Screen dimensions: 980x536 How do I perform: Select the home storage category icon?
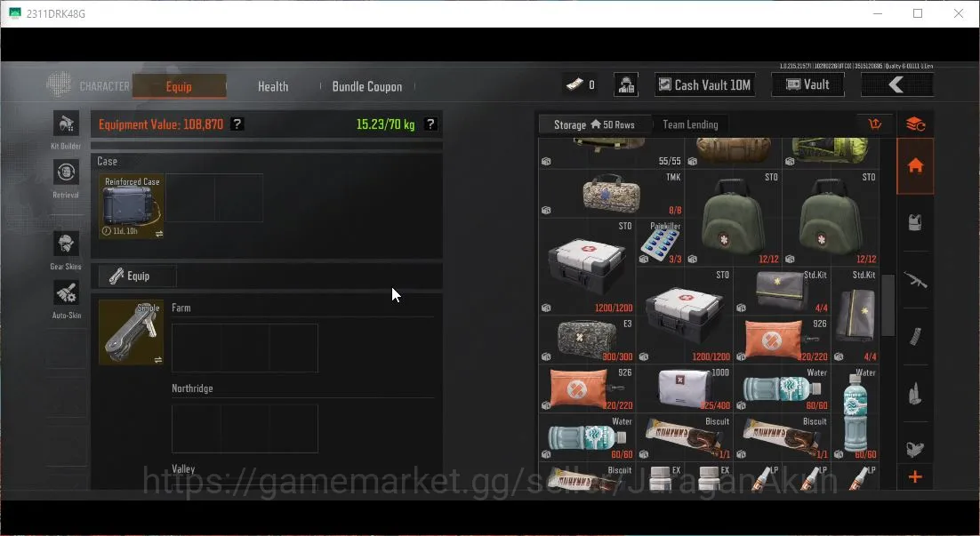pyautogui.click(x=915, y=166)
